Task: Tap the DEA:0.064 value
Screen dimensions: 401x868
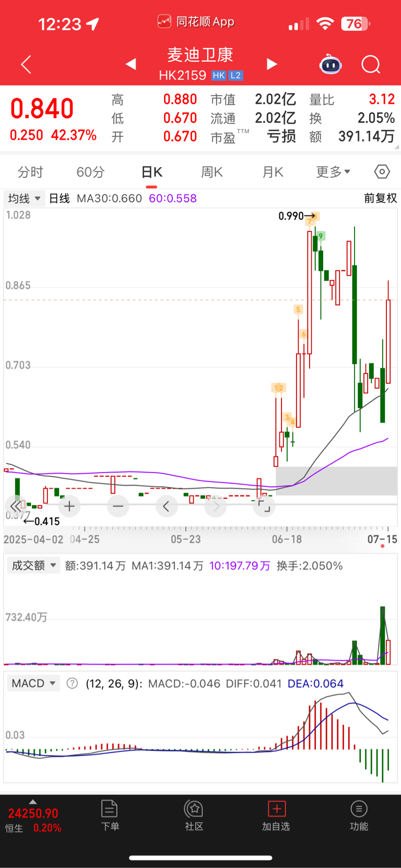Action: coord(315,684)
